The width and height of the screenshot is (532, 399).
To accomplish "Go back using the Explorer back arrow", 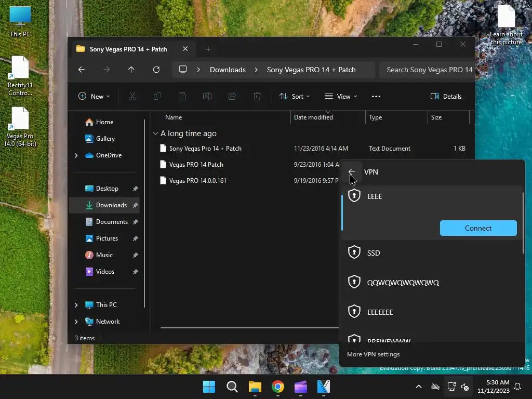I will pyautogui.click(x=82, y=70).
